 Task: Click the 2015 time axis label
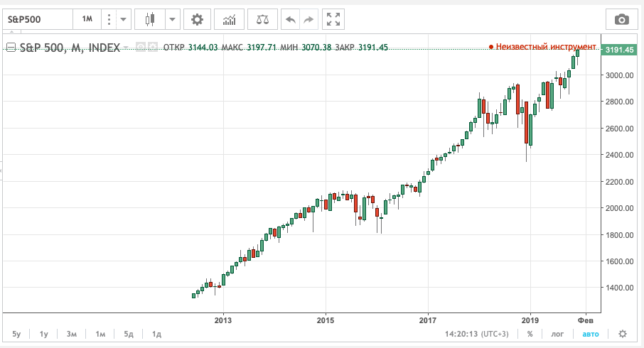coord(326,320)
